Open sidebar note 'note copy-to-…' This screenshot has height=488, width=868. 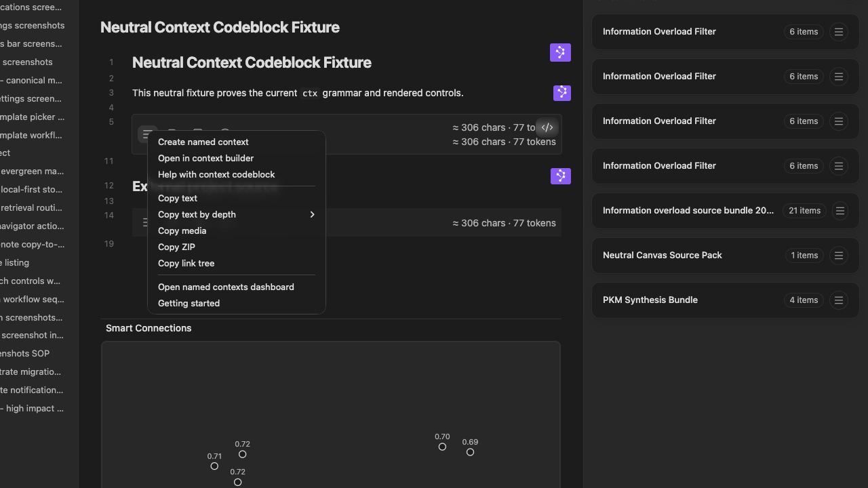point(32,245)
